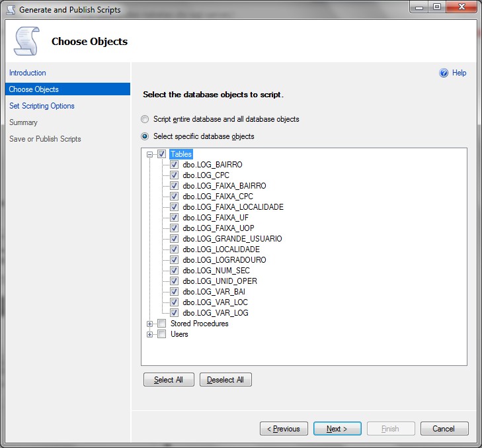Uncheck dbo.LOG_NUM_SEC checkbox

click(174, 271)
